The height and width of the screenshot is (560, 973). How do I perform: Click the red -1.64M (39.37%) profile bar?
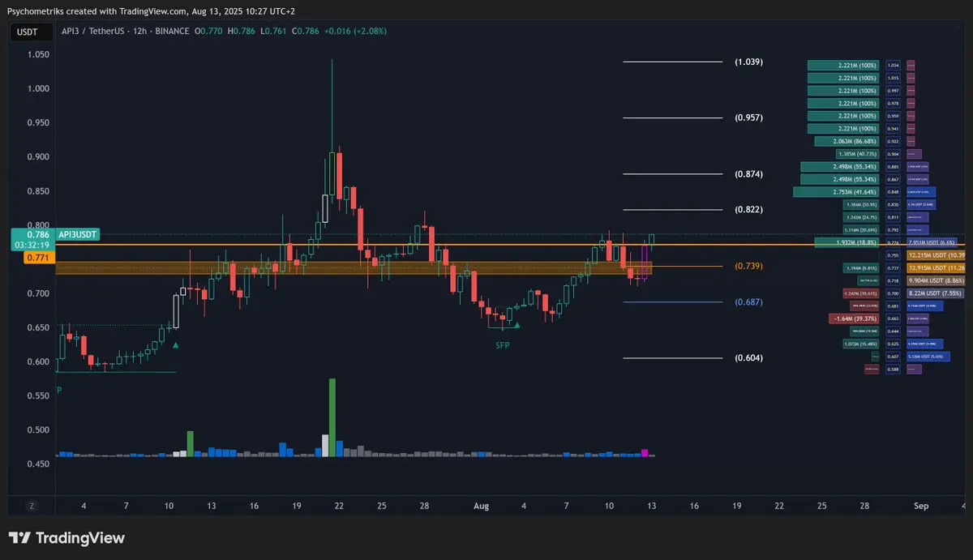pyautogui.click(x=852, y=318)
